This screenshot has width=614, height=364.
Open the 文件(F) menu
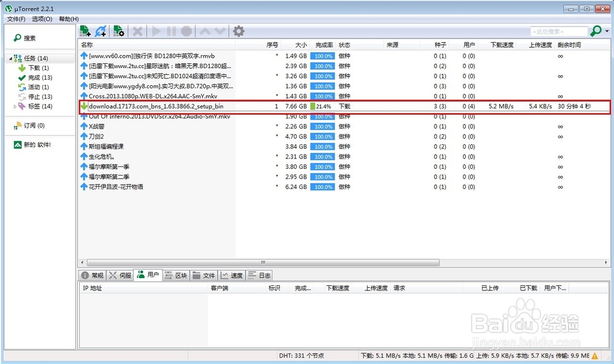pyautogui.click(x=16, y=19)
